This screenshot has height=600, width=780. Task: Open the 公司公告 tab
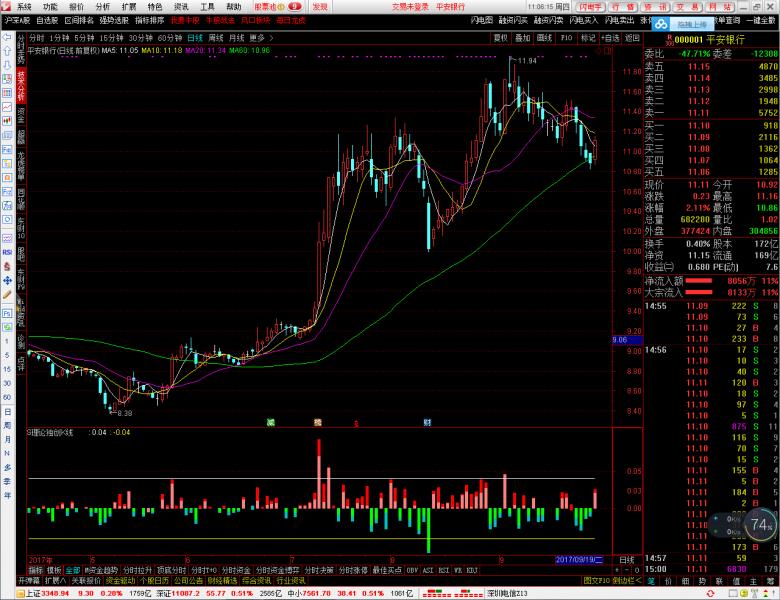[x=188, y=581]
